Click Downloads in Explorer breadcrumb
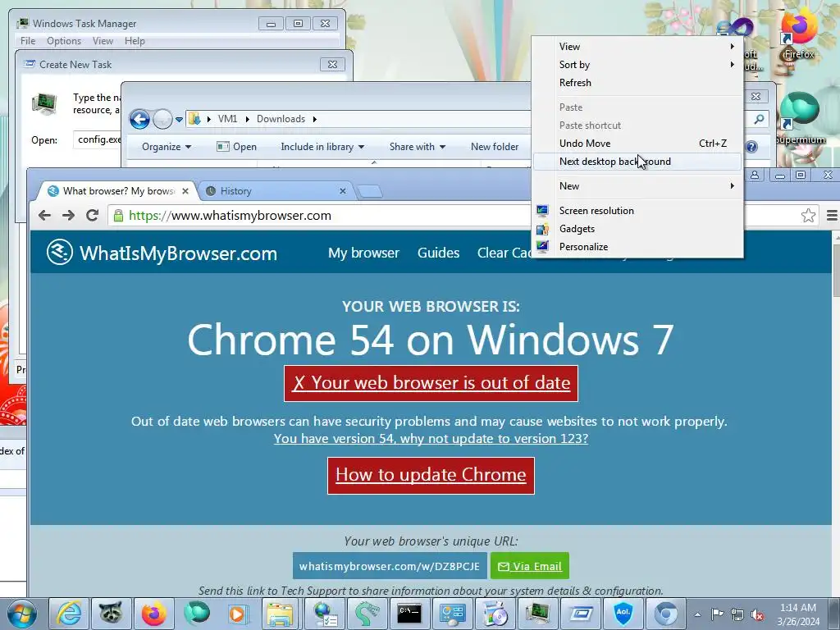 [x=281, y=119]
